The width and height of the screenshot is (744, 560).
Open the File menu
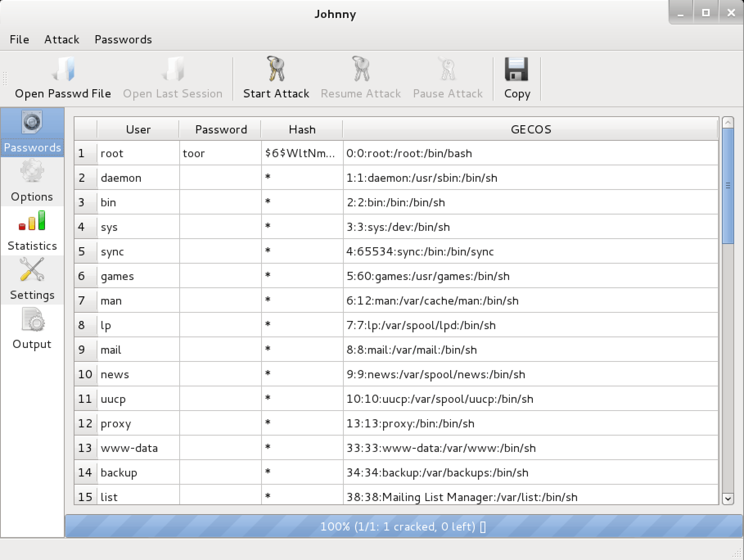tap(19, 39)
